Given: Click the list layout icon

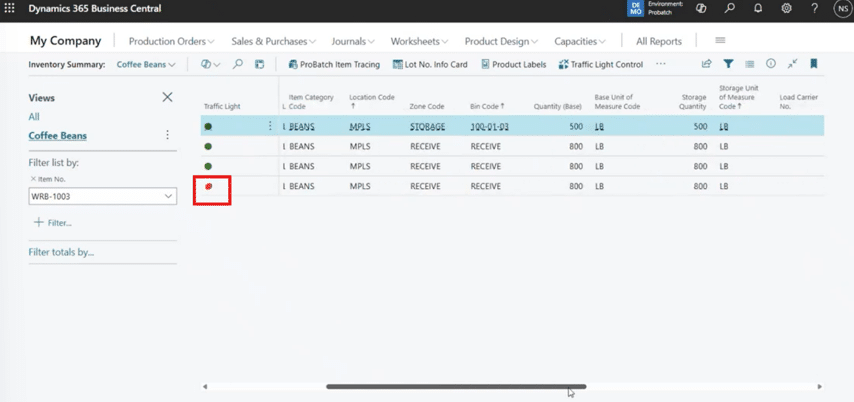Looking at the screenshot, I should click(x=749, y=64).
